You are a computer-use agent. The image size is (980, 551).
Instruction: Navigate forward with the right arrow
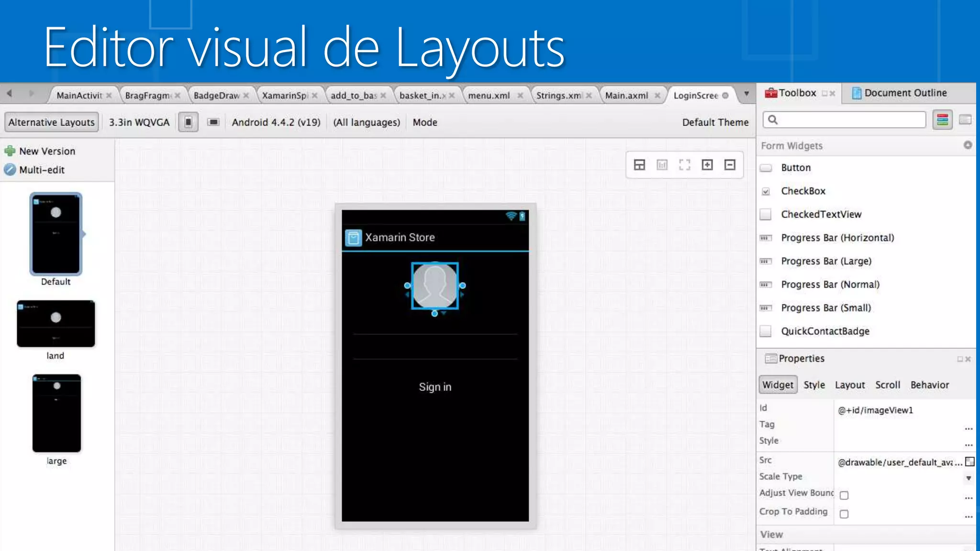[32, 94]
